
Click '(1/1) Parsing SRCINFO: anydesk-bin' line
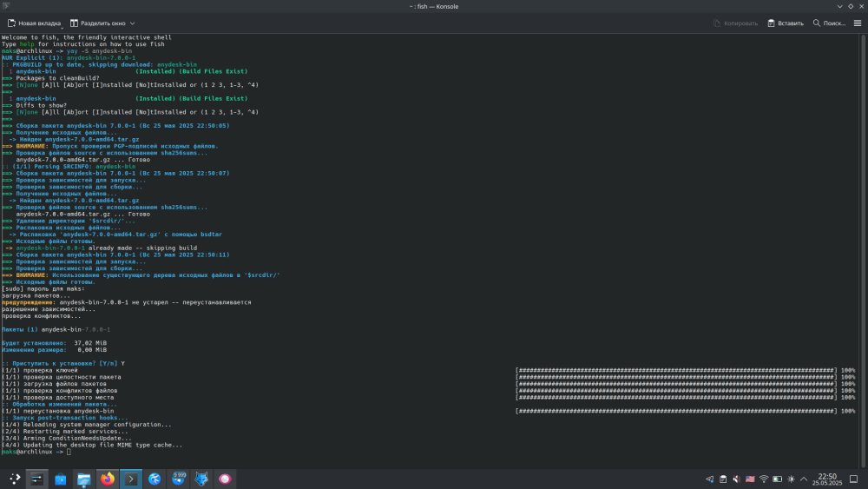[x=68, y=166]
